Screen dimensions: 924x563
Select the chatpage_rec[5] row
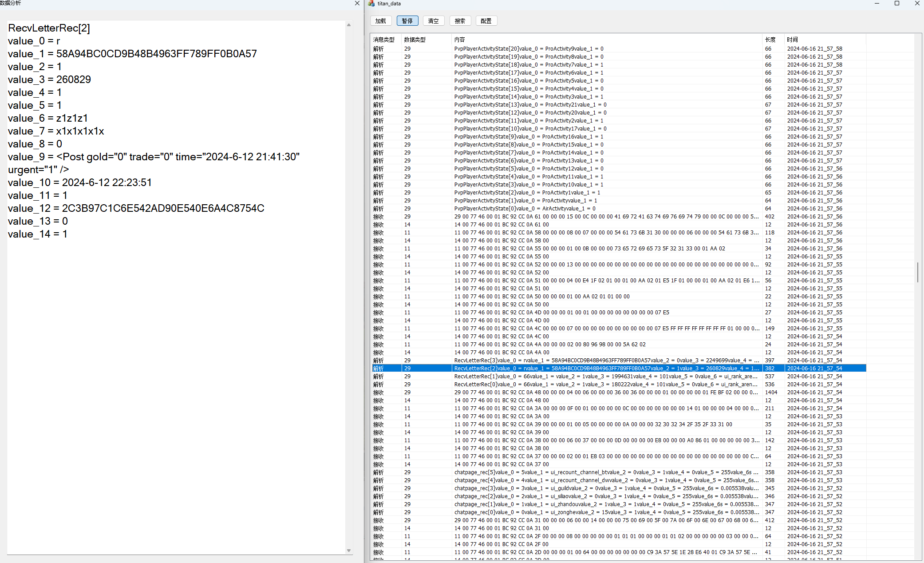tap(606, 472)
